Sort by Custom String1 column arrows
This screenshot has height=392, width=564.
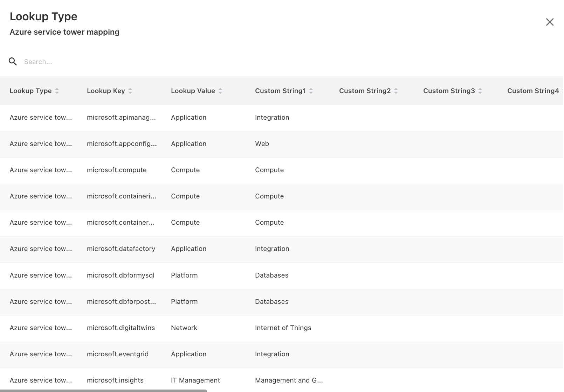click(311, 91)
